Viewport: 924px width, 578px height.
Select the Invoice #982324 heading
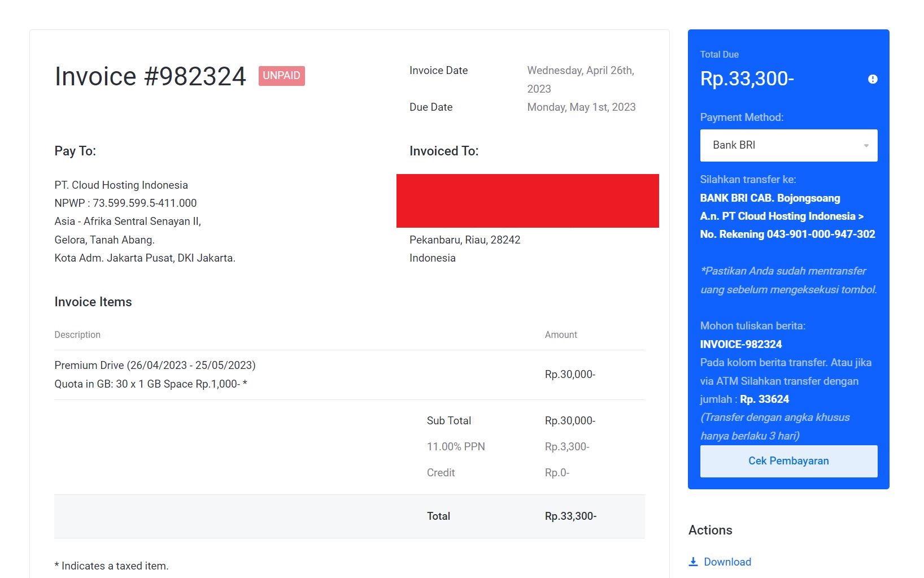(x=150, y=76)
